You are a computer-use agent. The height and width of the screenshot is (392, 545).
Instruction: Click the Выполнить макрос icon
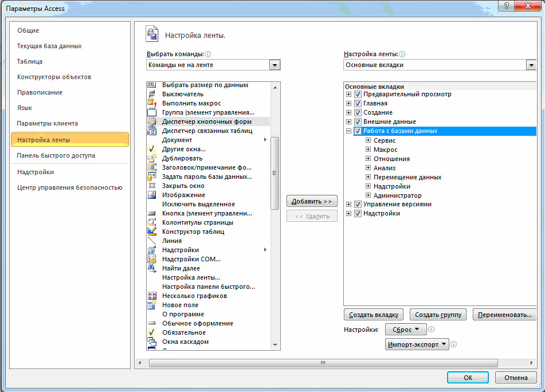click(x=151, y=103)
